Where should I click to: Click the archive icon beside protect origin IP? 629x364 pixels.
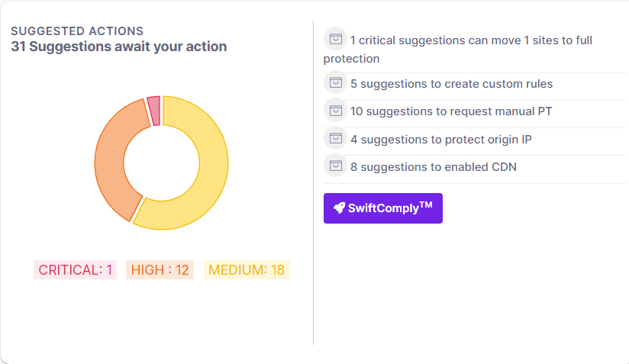pos(334,138)
